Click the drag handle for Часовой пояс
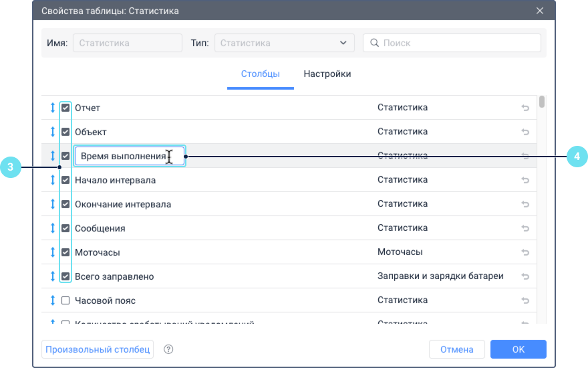This screenshot has width=588, height=368. pyautogui.click(x=52, y=300)
